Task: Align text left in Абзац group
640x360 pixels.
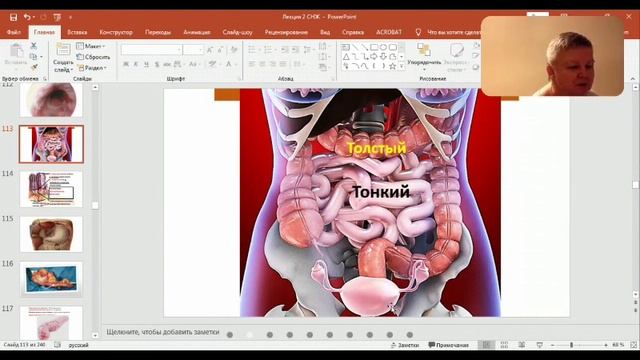Action: pyautogui.click(x=252, y=64)
